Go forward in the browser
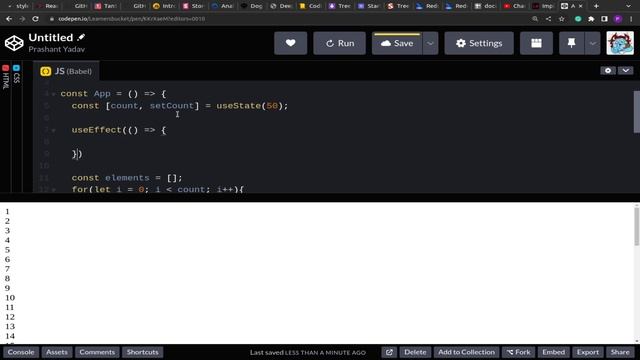 click(22, 19)
